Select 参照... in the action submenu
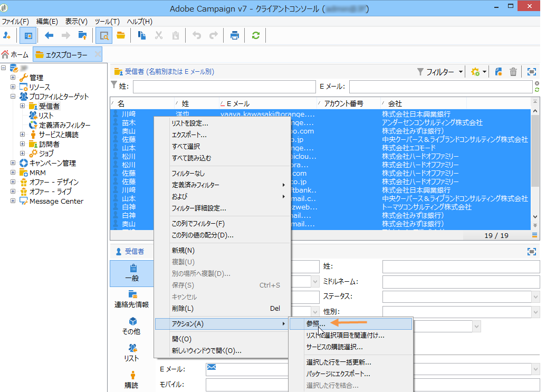 351,324
